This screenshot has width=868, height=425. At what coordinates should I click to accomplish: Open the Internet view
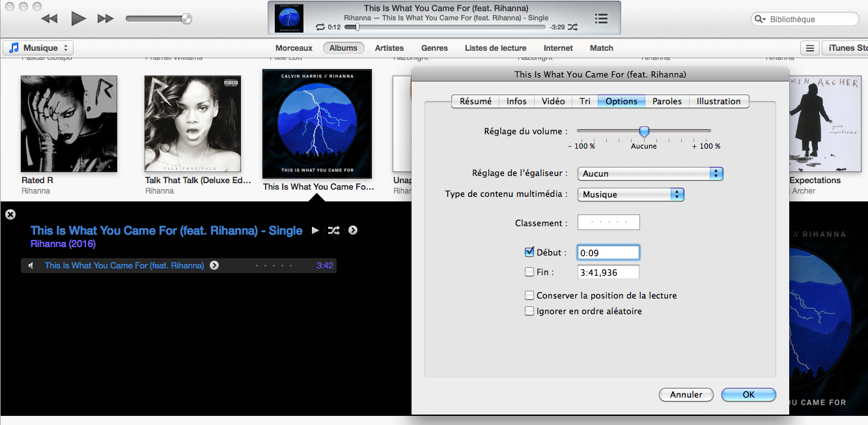point(558,48)
